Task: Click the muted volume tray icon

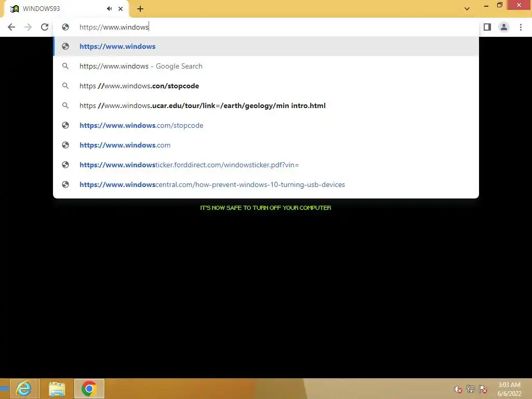Action: click(458, 389)
